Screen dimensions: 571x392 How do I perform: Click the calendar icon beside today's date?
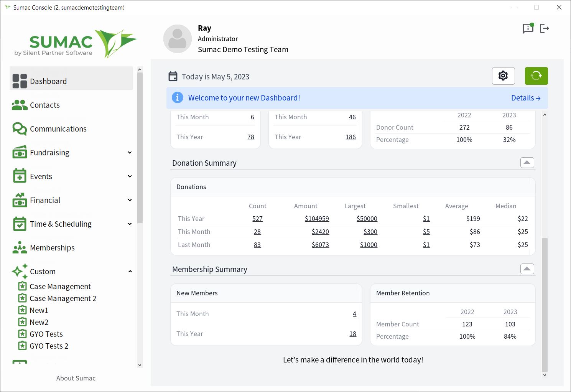point(173,76)
